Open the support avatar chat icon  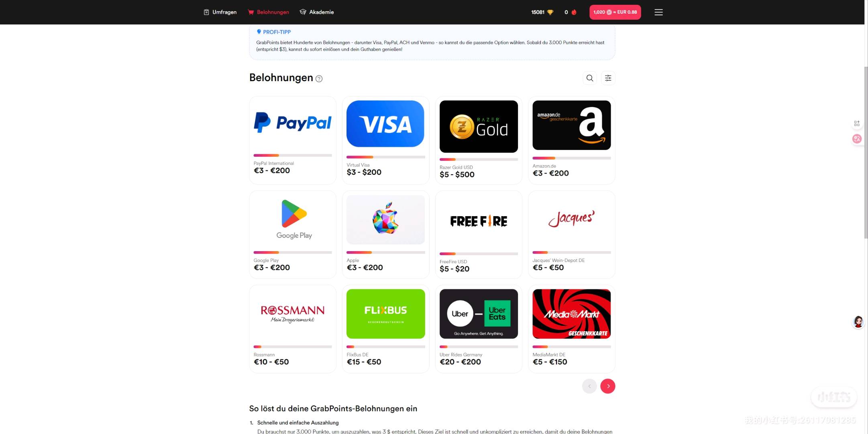click(858, 322)
